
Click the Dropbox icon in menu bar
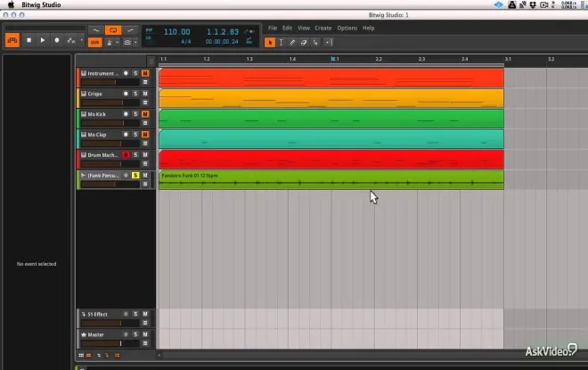pos(533,4)
